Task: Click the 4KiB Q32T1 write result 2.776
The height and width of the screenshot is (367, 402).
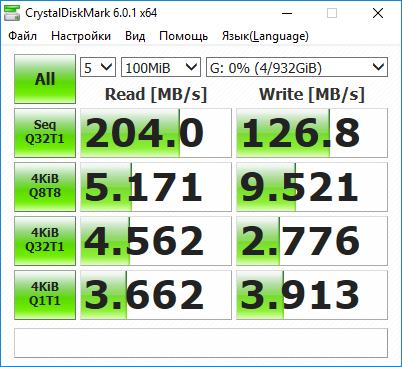Action: coord(312,241)
